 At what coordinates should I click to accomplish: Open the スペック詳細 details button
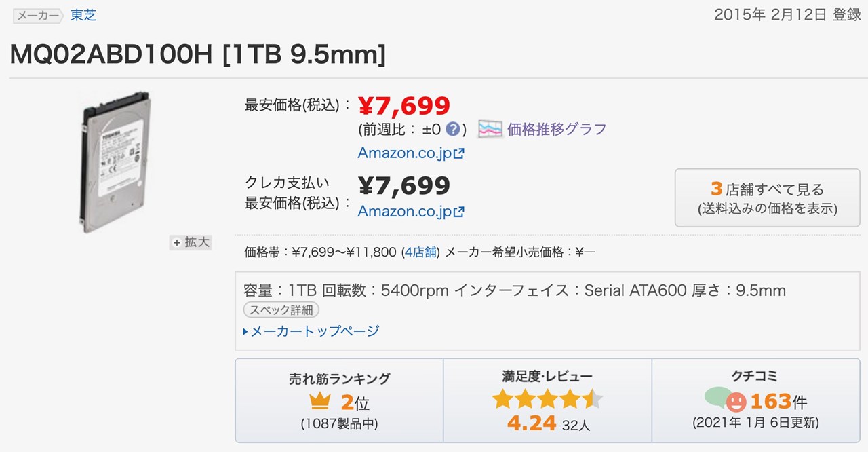point(283,309)
